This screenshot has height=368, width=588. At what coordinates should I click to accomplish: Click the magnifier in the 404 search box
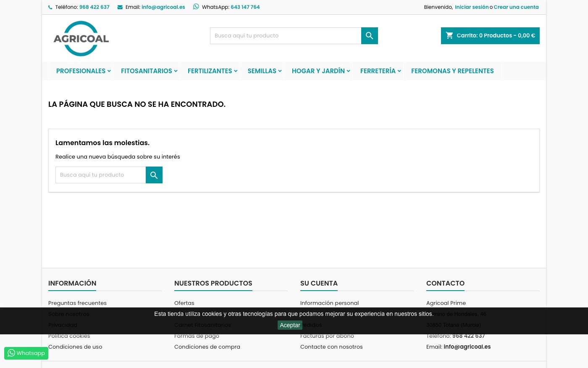coord(154,175)
